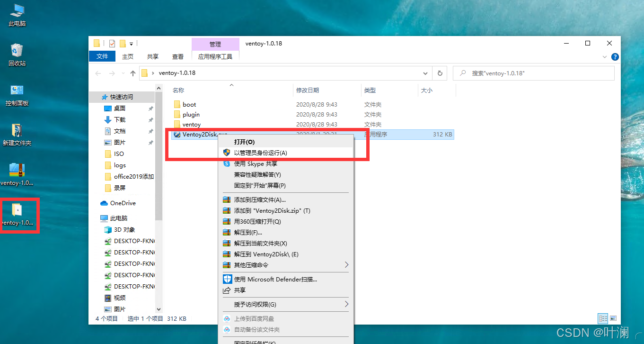The width and height of the screenshot is (644, 344).
Task: Go up one folder level with the up arrow
Action: point(132,73)
